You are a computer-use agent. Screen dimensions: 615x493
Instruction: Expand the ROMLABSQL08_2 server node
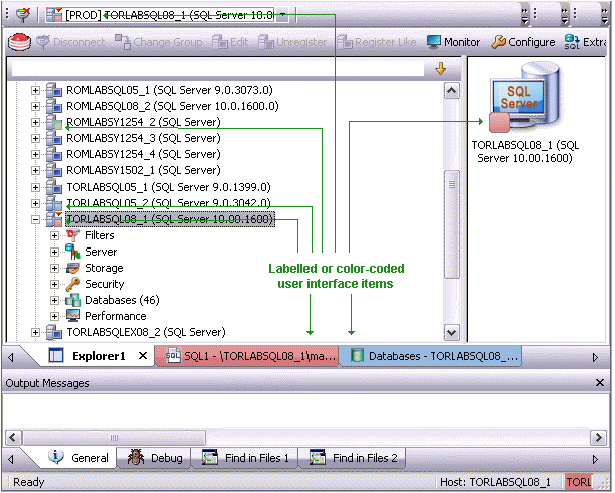click(x=35, y=106)
